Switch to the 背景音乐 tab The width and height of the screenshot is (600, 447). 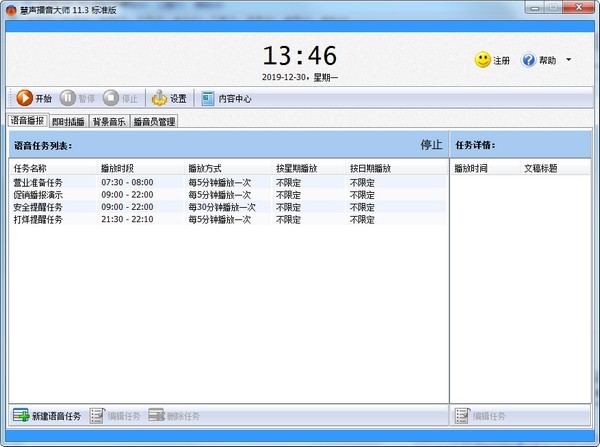coord(109,122)
